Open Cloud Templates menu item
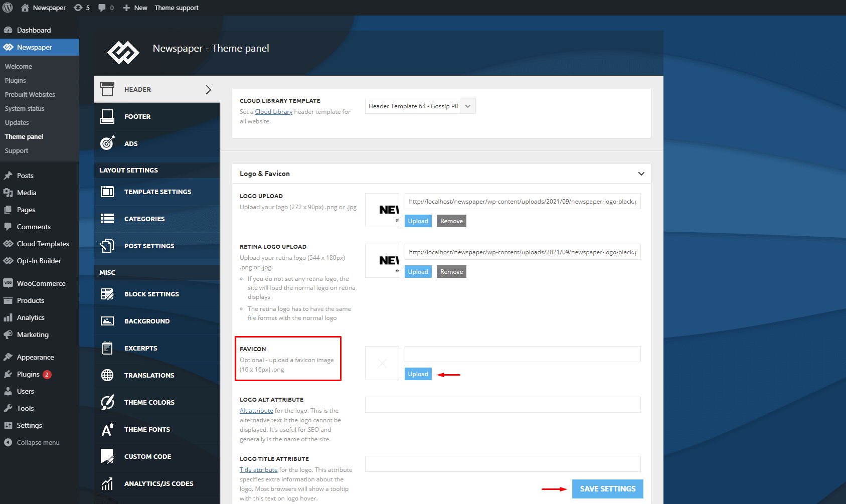 coord(40,244)
